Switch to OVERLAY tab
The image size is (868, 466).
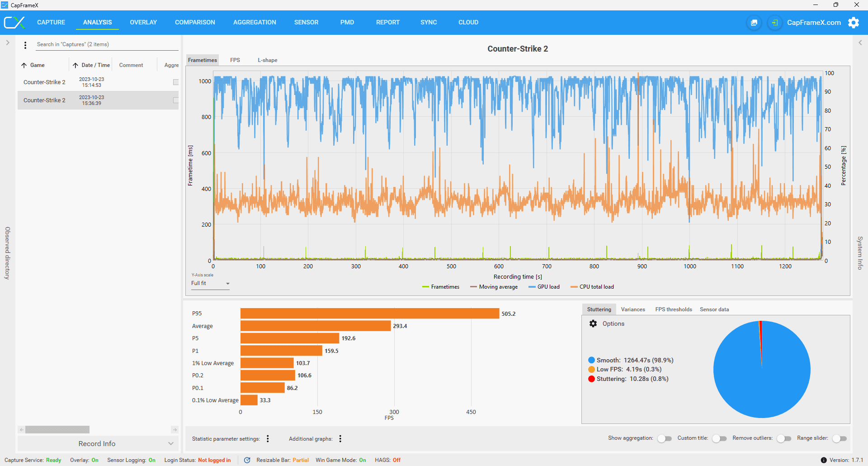143,22
